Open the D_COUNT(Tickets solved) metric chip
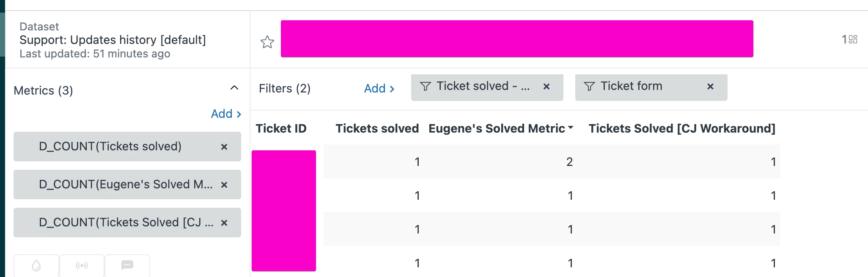 tap(110, 147)
